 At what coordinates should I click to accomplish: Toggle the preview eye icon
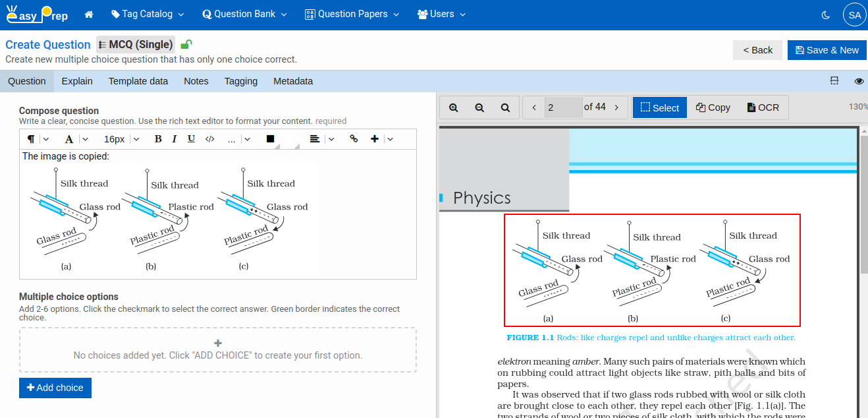click(x=859, y=81)
